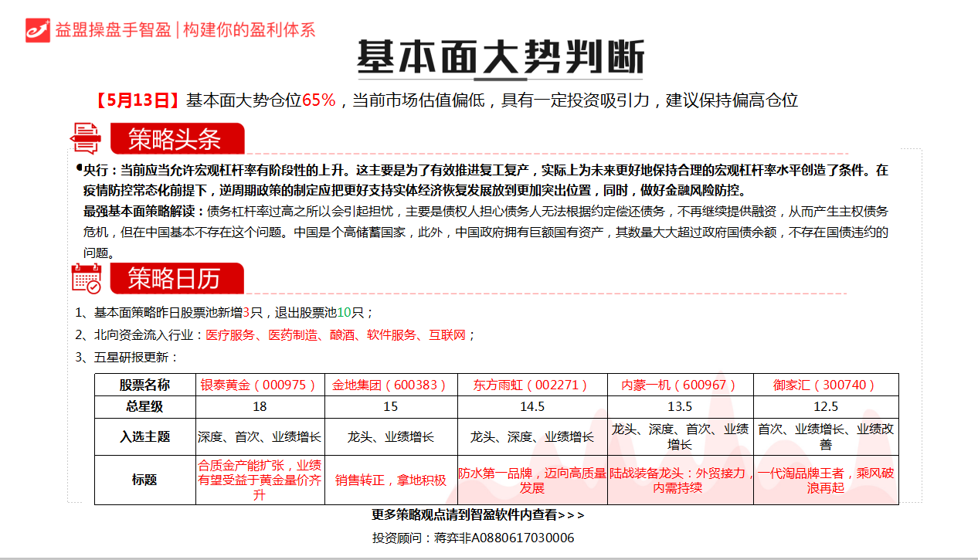This screenshot has height=560, width=978.
Task: Open the 银泰黄金（000975）stock link
Action: tap(259, 385)
